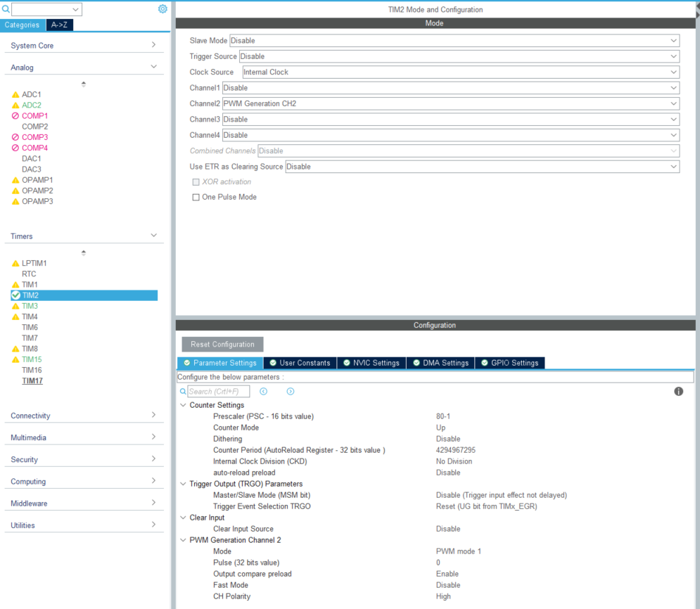Screen dimensions: 700x609
Task: Switch to the A->Z tab
Action: pyautogui.click(x=59, y=25)
